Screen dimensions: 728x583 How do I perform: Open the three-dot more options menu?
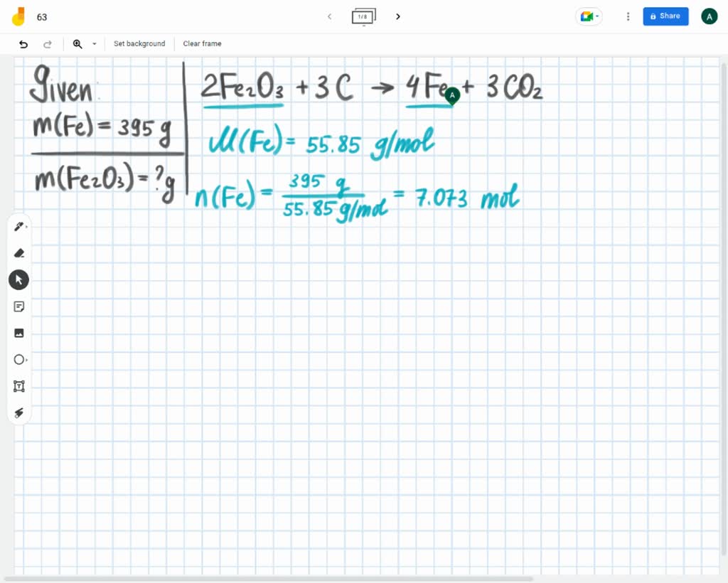628,16
